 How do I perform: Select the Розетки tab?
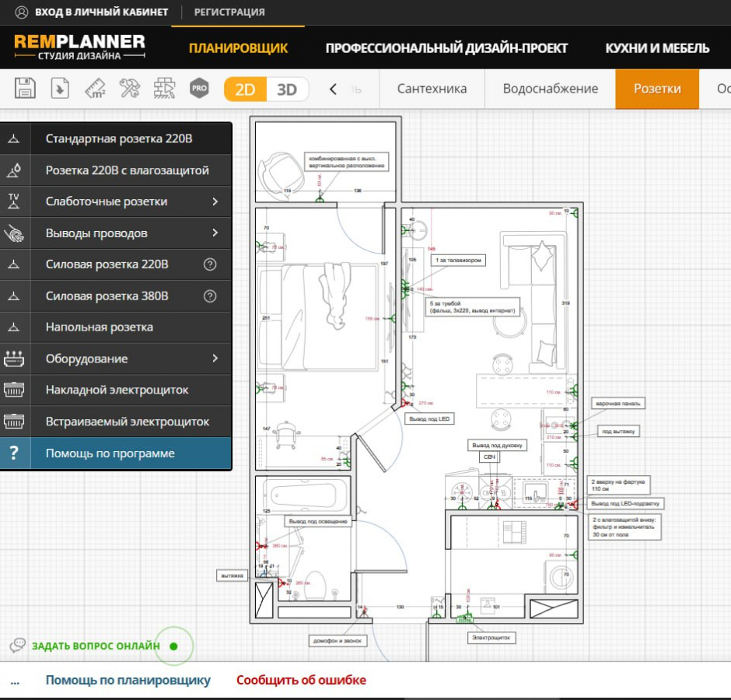(x=657, y=89)
